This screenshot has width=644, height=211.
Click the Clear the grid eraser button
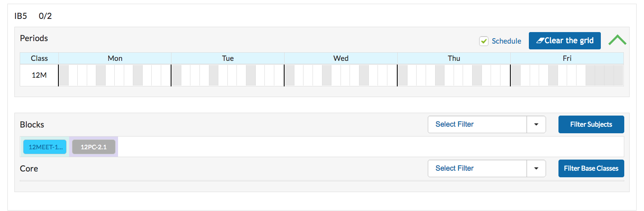coord(565,41)
